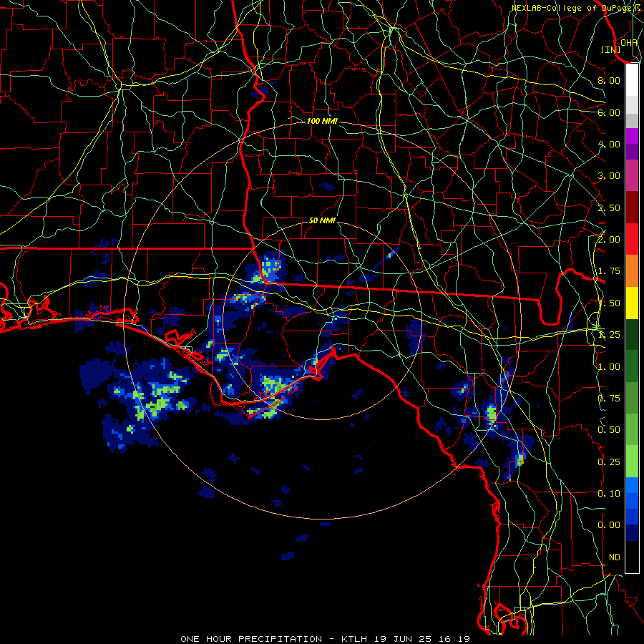The width and height of the screenshot is (644, 644).
Task: Click the black ND segment of the color bar
Action: tap(632, 557)
